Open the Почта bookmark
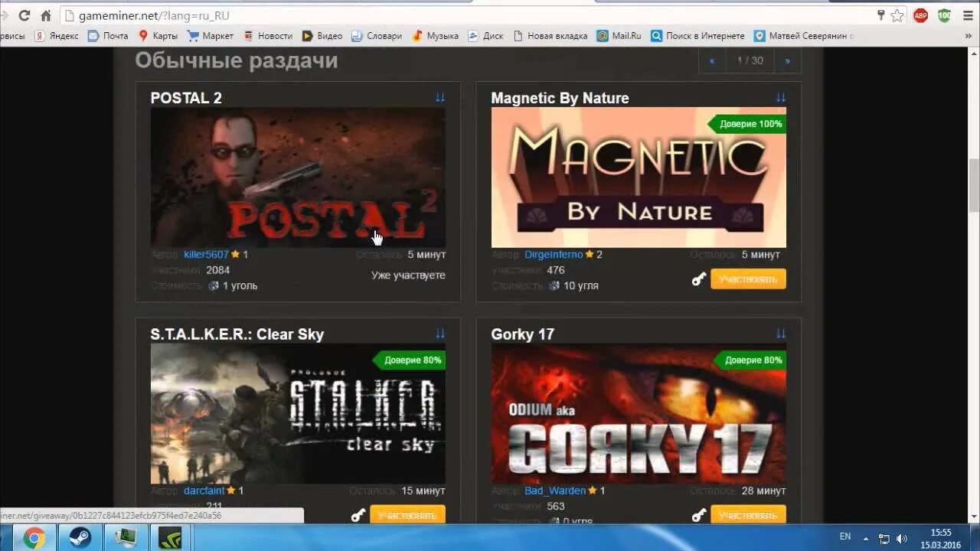 (108, 36)
